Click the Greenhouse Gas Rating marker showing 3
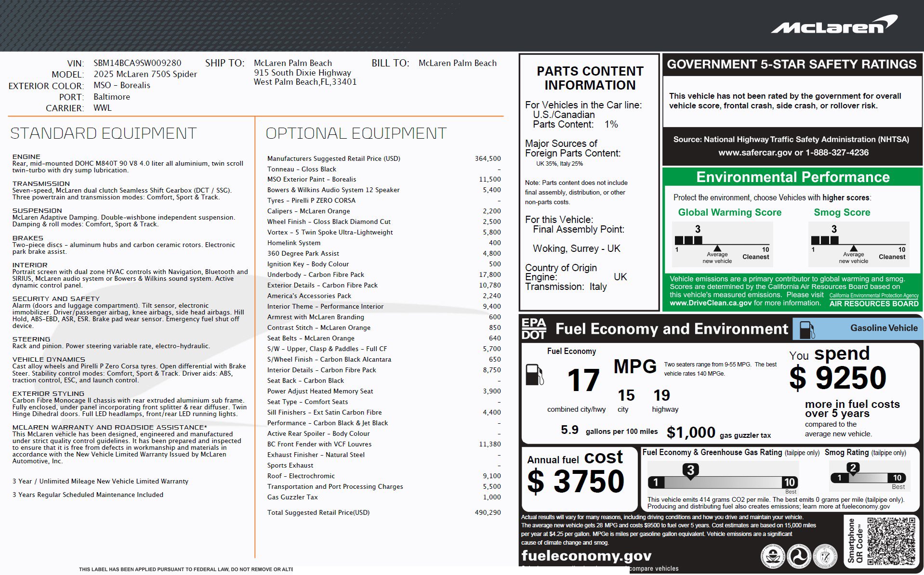Viewport: 924px width, 575px height. click(x=690, y=470)
